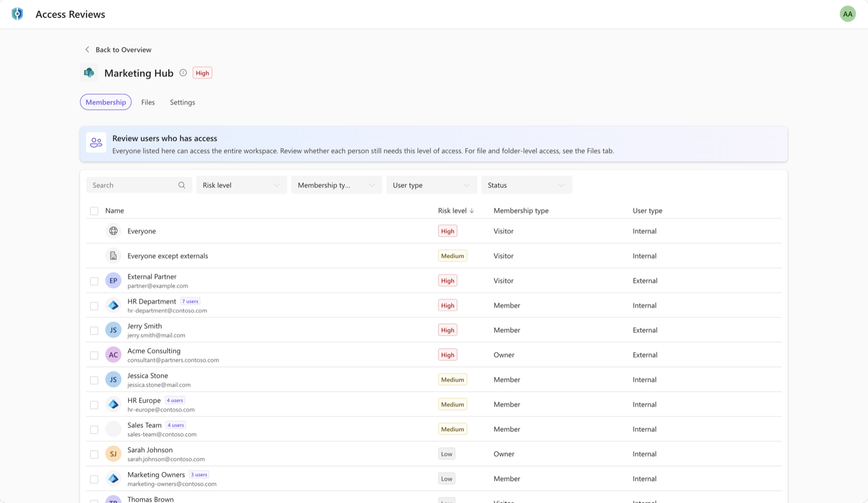
Task: Click the people icon in review banner
Action: click(x=97, y=143)
